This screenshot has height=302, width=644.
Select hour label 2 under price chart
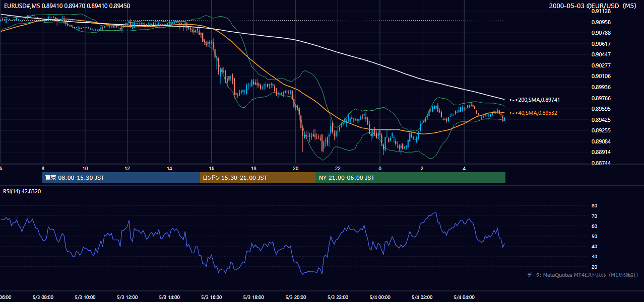pyautogui.click(x=422, y=168)
